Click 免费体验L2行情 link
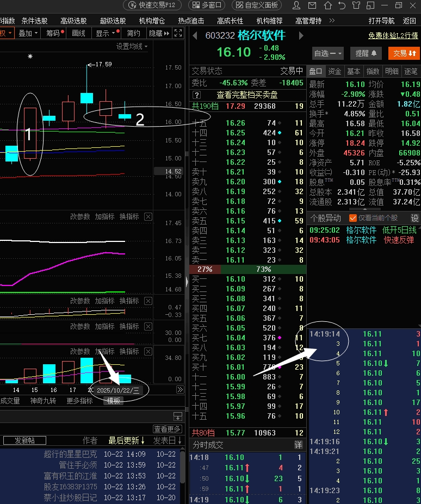The height and width of the screenshot is (504, 421). pos(393,36)
